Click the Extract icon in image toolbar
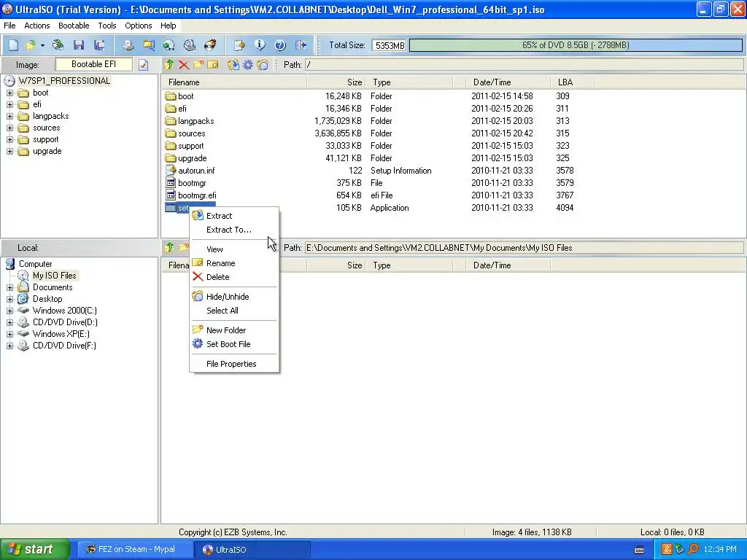This screenshot has height=560, width=747. click(233, 65)
